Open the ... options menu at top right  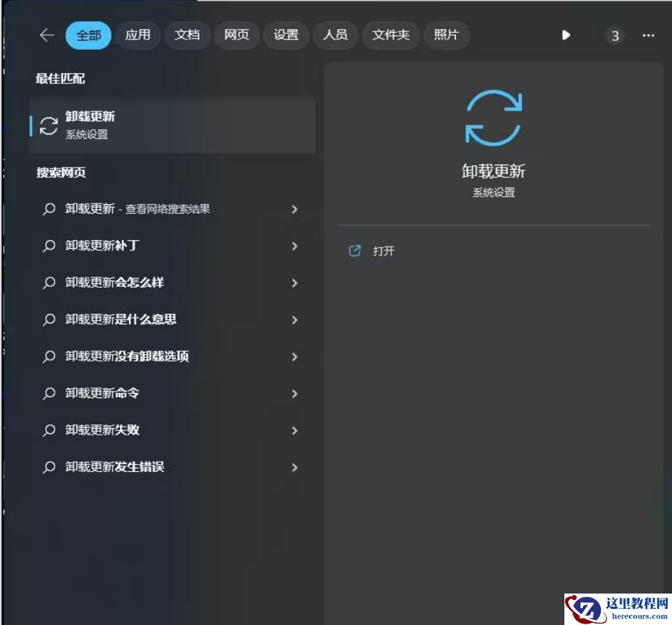(648, 35)
